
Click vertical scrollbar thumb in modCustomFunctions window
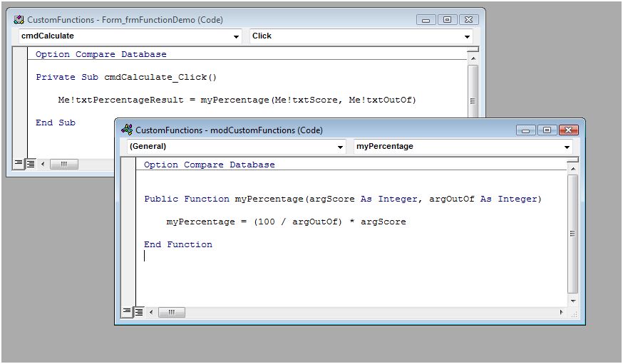coord(573,234)
